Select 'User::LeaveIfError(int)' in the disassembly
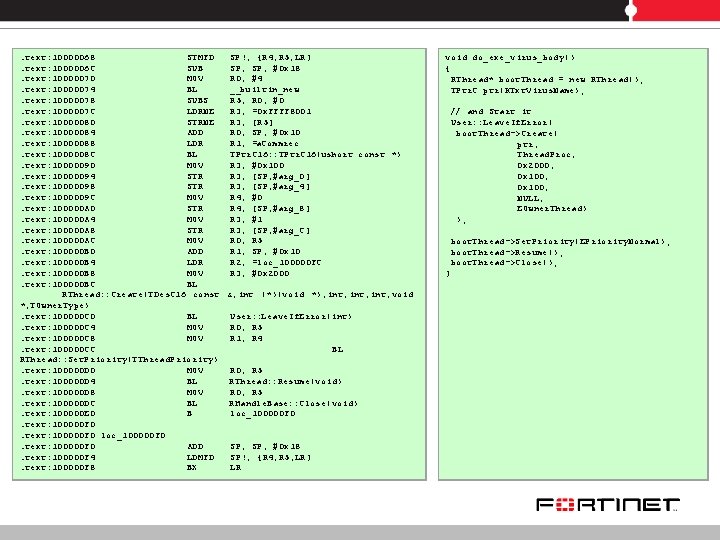Viewport: 720px width, 540px height. point(291,317)
